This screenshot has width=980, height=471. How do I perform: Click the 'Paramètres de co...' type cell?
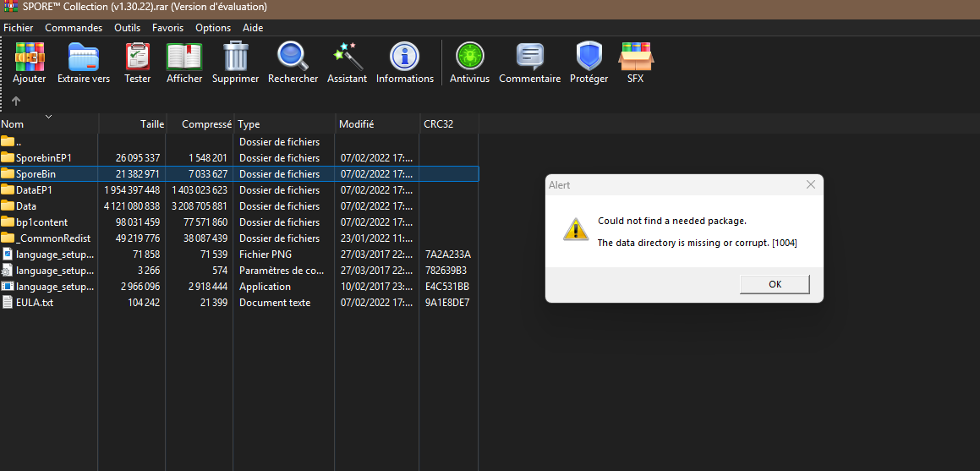(x=282, y=271)
